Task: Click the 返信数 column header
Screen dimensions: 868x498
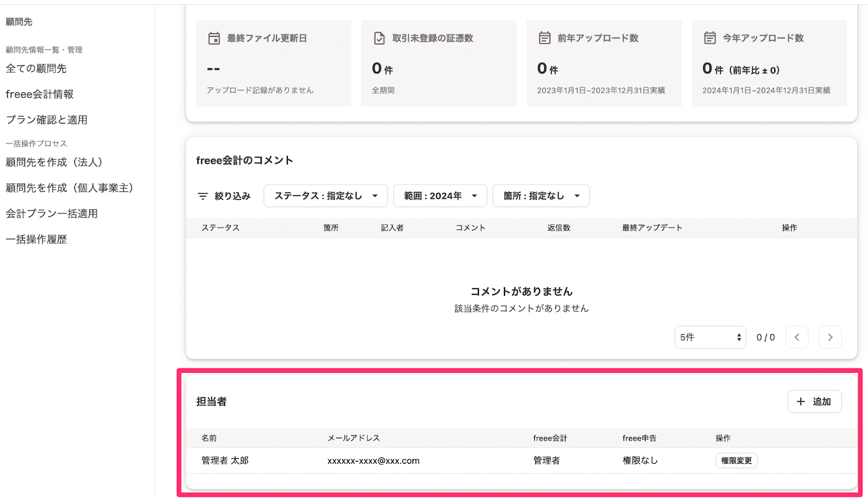Action: (x=559, y=228)
